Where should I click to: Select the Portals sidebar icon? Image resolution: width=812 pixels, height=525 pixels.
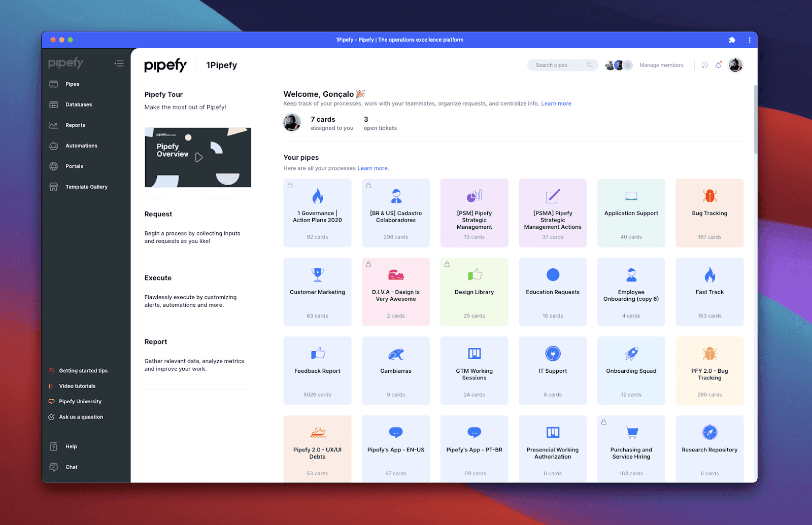tap(54, 166)
